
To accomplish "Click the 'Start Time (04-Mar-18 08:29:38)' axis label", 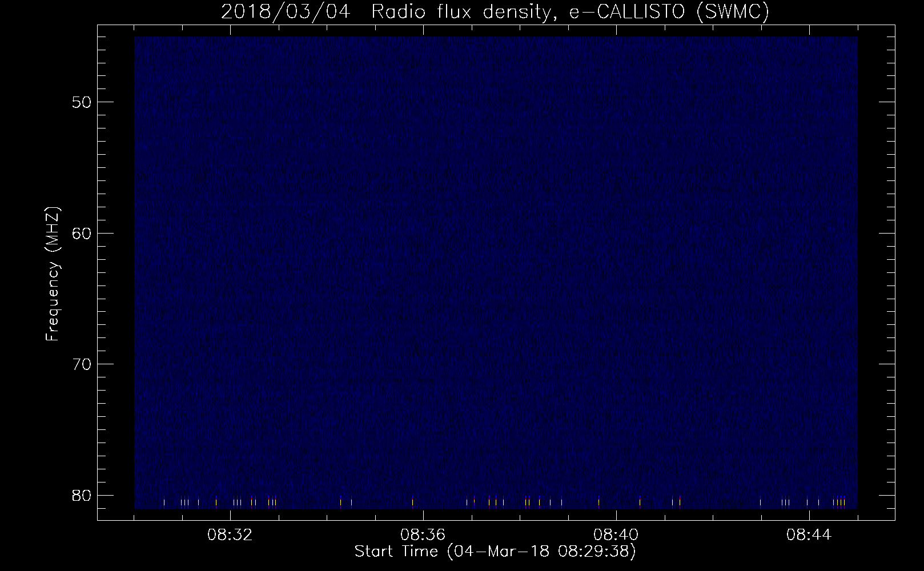I will 495,552.
